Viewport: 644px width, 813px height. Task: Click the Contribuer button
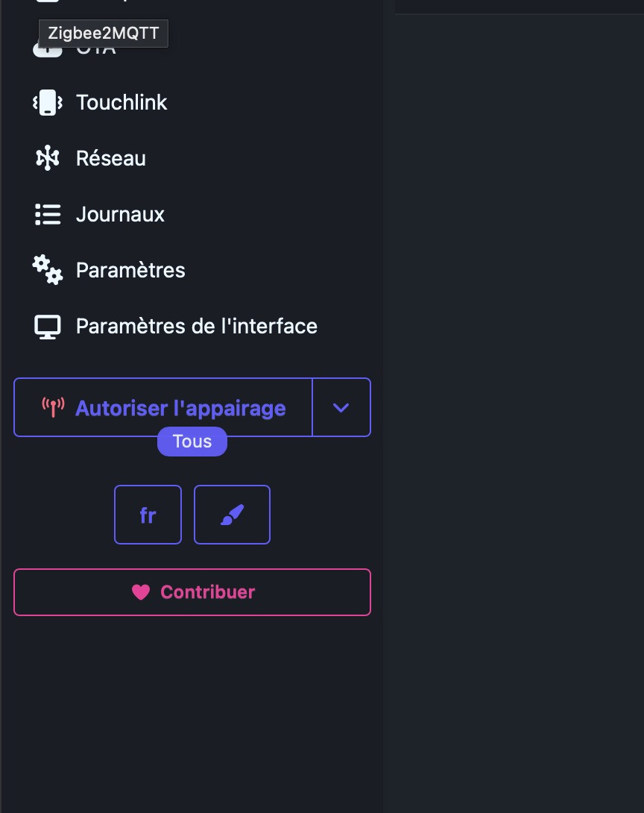[192, 592]
